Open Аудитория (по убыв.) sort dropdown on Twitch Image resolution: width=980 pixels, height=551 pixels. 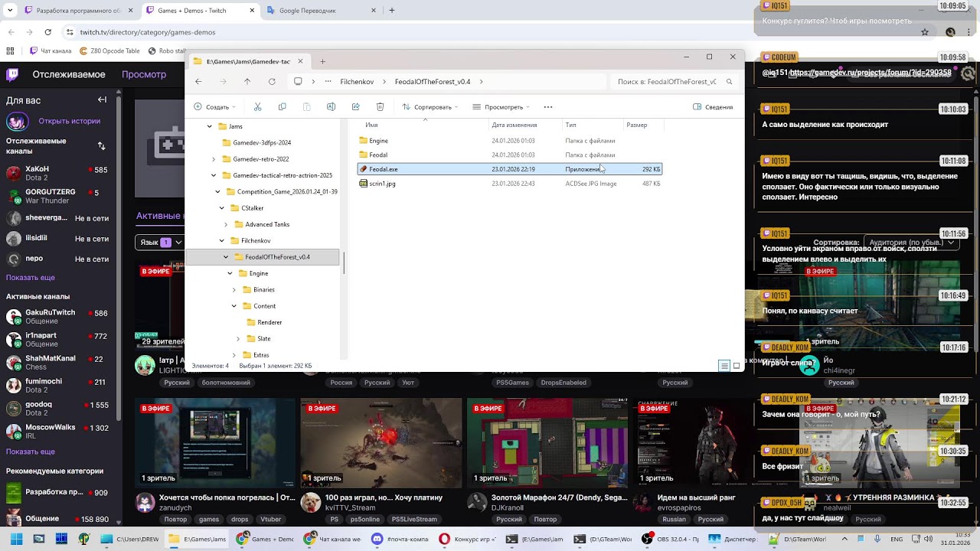coord(912,243)
